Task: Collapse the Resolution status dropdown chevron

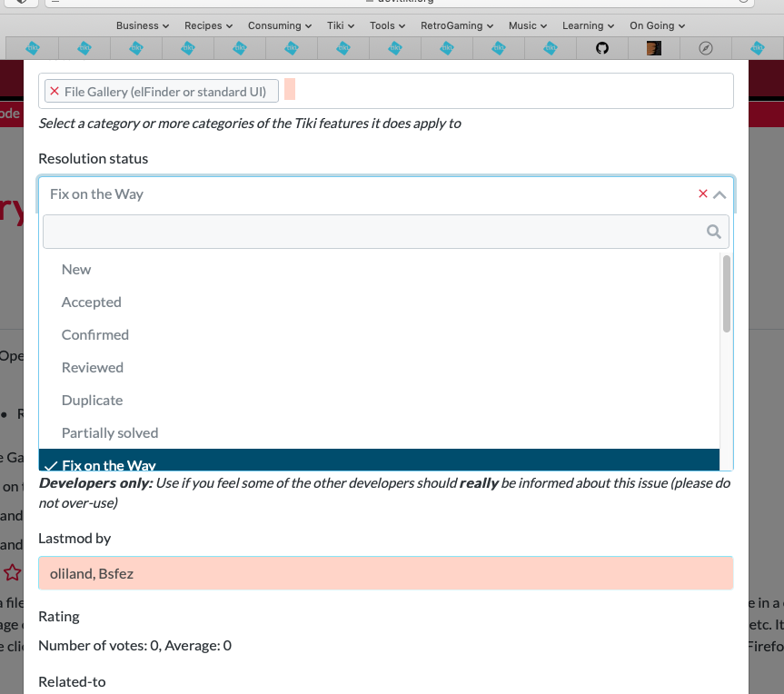Action: (x=719, y=195)
